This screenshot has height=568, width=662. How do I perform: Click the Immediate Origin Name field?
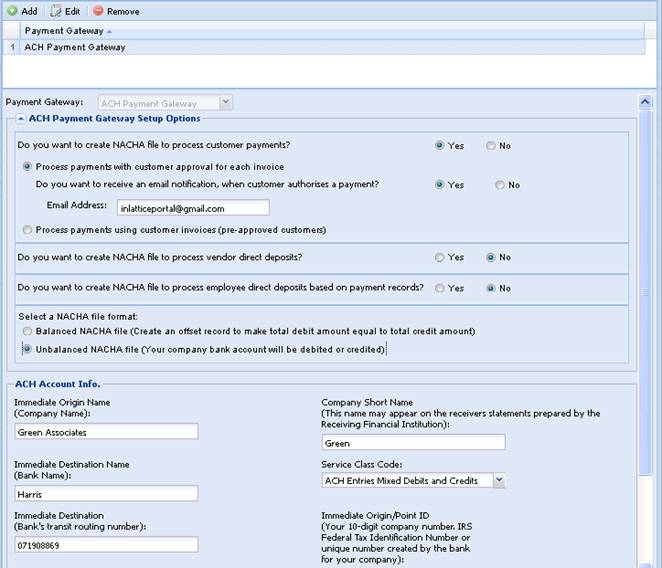(x=106, y=432)
